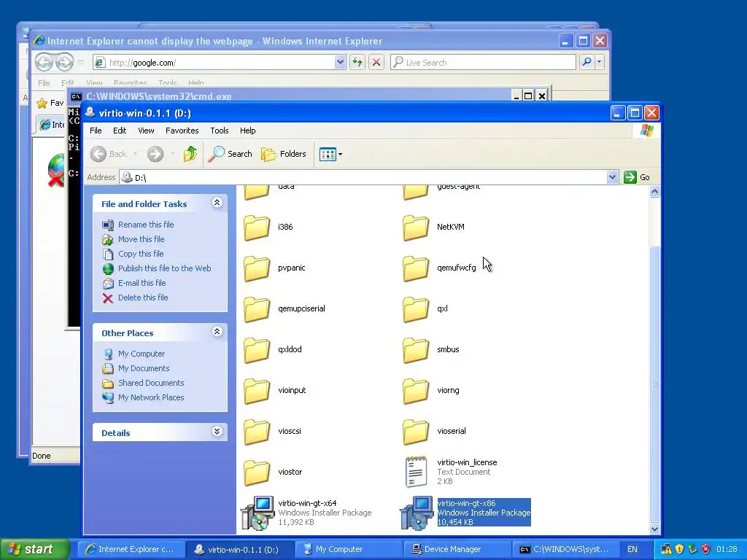
Task: Select the pvpanic folder icon
Action: click(257, 268)
